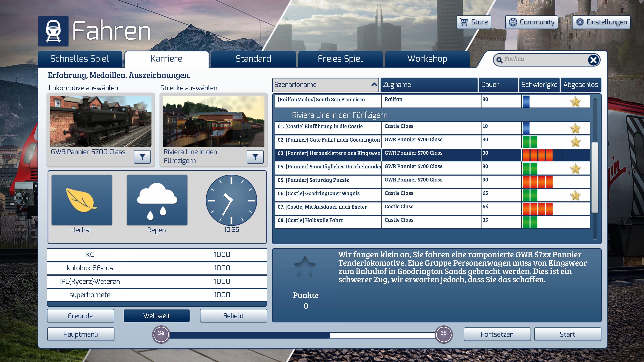Switch leaderboard to Beliebt
This screenshot has width=644, height=362.
click(x=233, y=316)
